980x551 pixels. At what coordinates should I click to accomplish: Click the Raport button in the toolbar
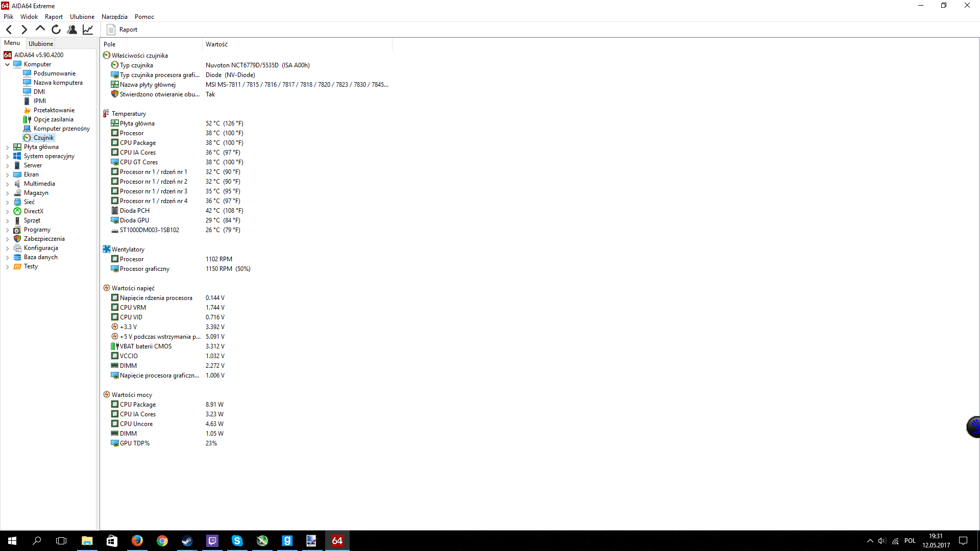(x=122, y=30)
